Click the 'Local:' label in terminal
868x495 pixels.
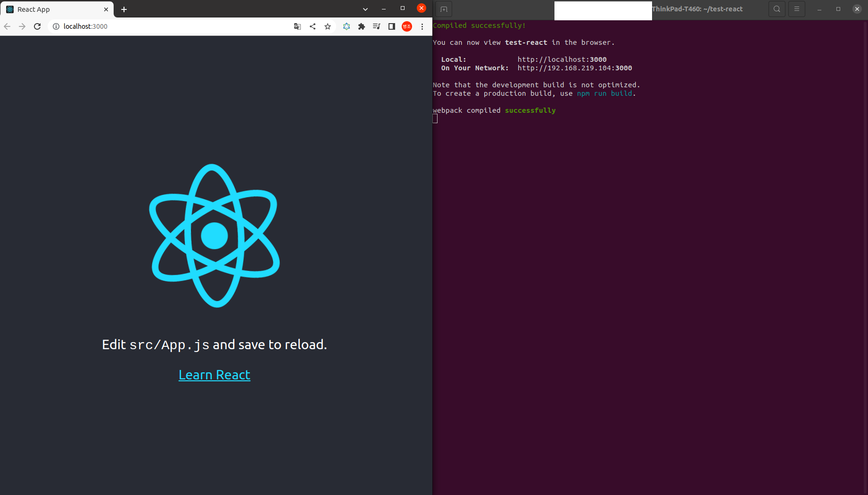click(454, 59)
